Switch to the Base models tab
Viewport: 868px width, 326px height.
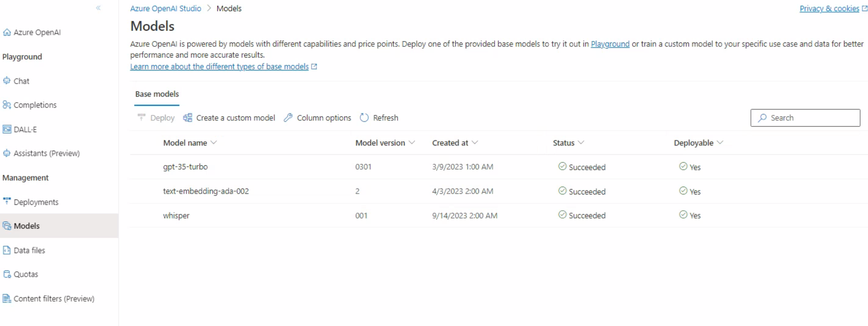click(157, 94)
